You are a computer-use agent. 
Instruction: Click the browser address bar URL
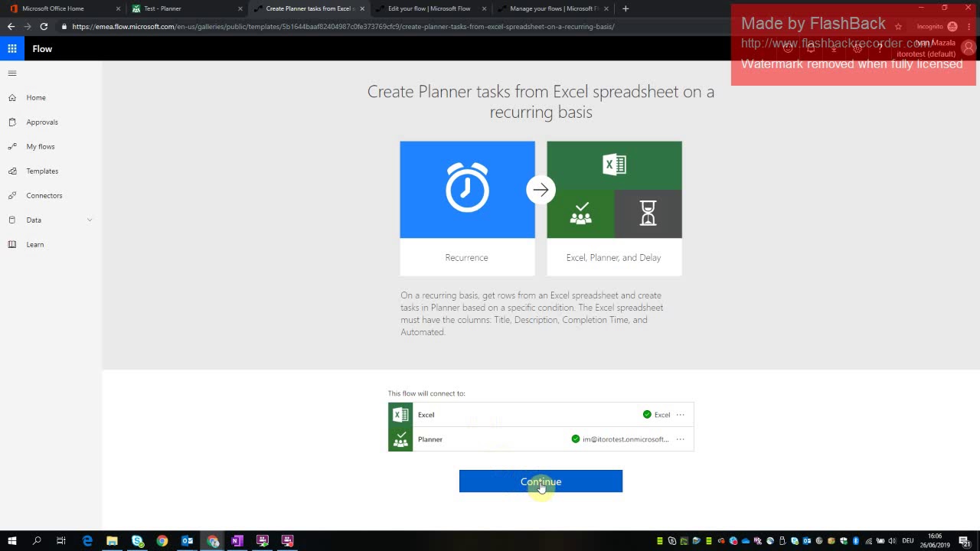[343, 27]
